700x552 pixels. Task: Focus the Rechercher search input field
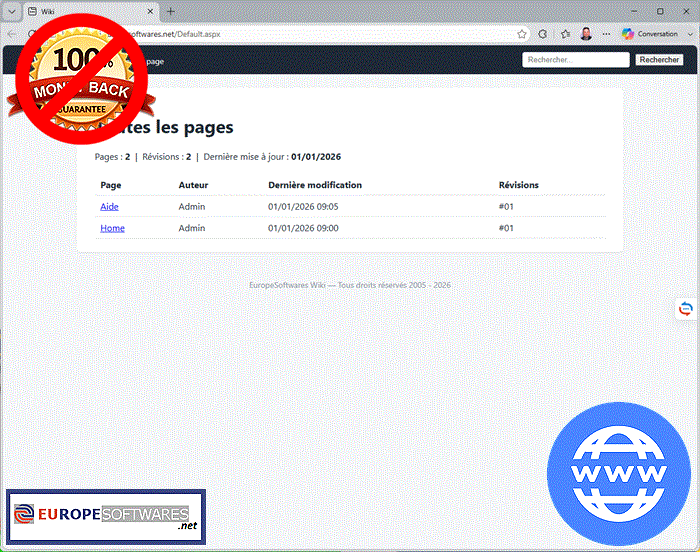pos(575,59)
